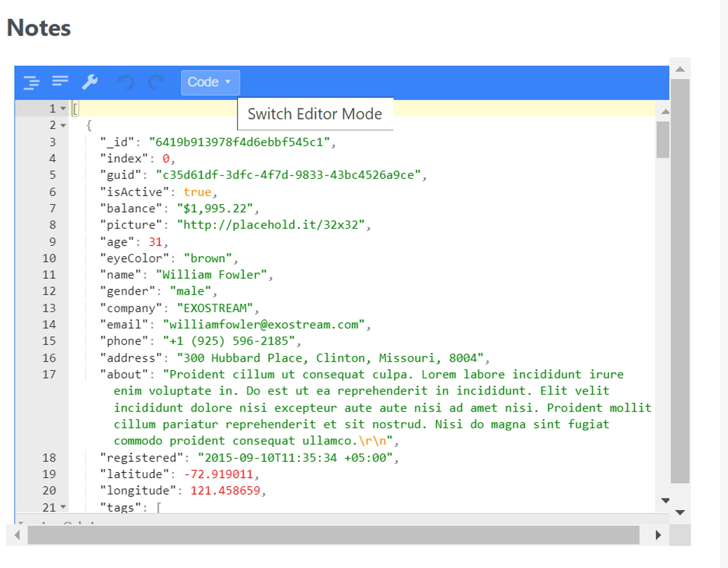Click the undo arrow icon
The width and height of the screenshot is (728, 568).
click(126, 82)
